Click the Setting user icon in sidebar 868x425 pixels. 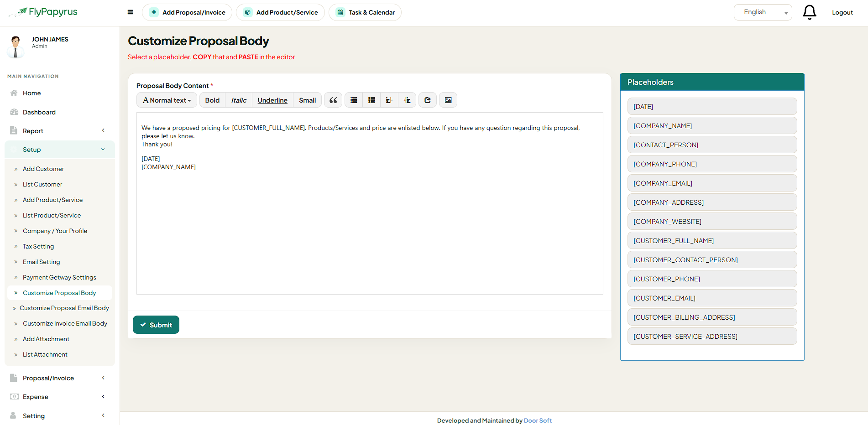(13, 415)
